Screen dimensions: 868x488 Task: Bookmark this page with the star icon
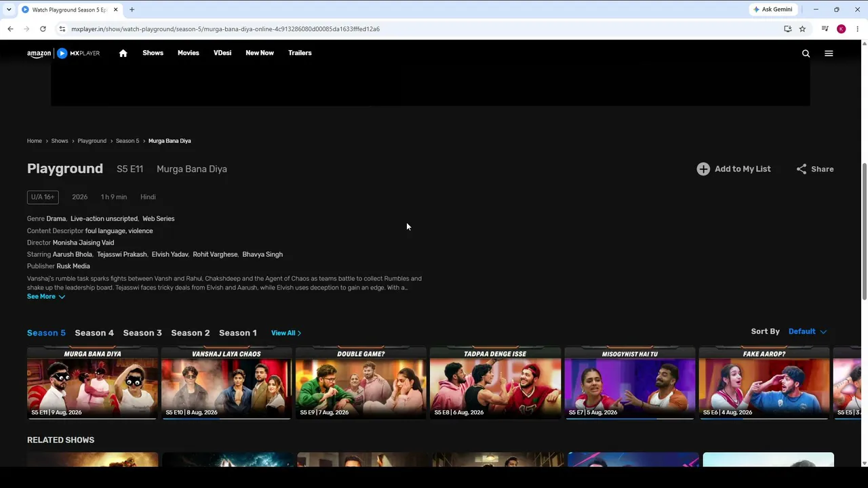(802, 29)
